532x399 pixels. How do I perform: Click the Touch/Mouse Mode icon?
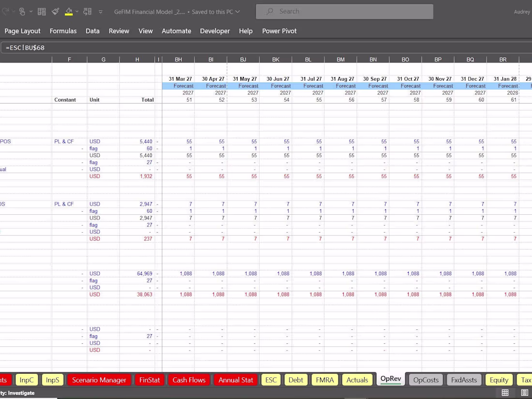22,11
